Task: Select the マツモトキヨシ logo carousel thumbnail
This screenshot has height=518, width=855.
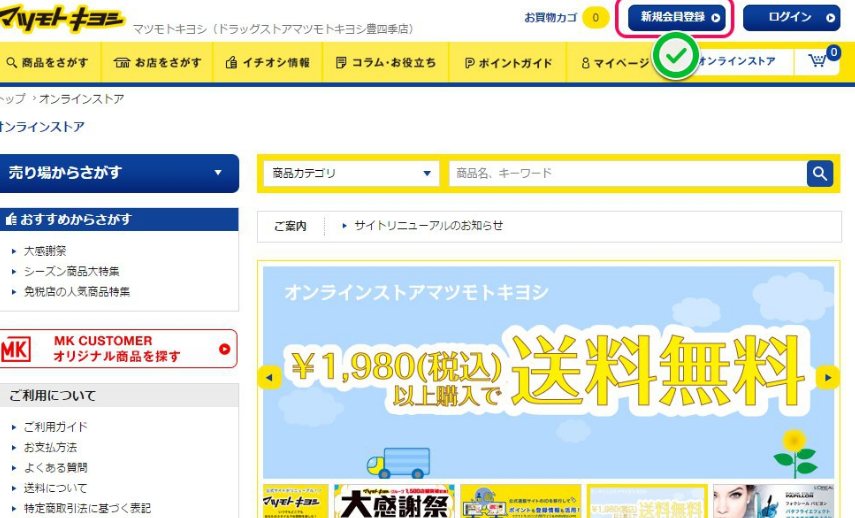Action: pyautogui.click(x=296, y=501)
